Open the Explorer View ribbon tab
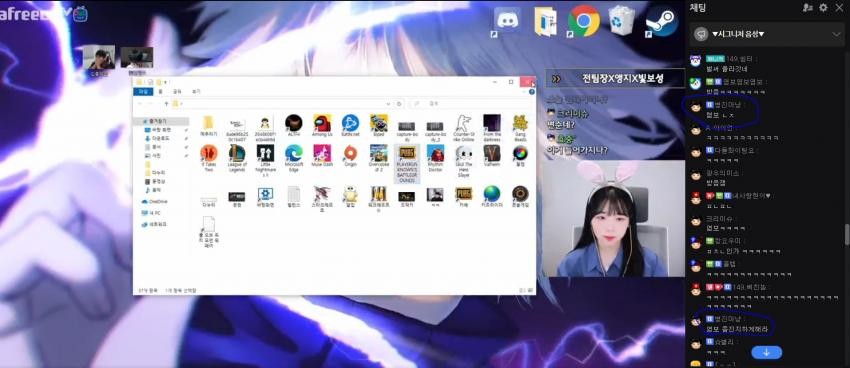The image size is (850, 368). point(196,92)
